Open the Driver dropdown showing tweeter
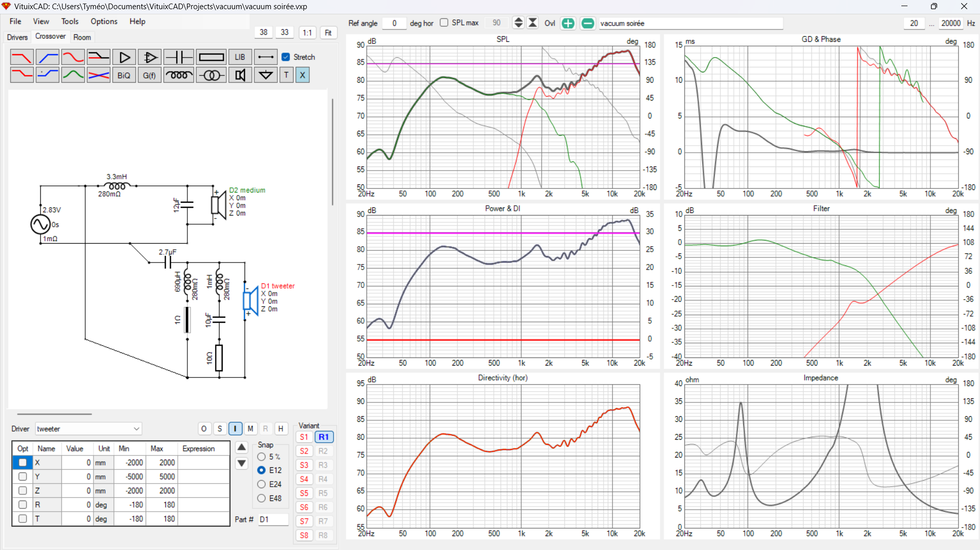980x550 pixels. pyautogui.click(x=88, y=429)
